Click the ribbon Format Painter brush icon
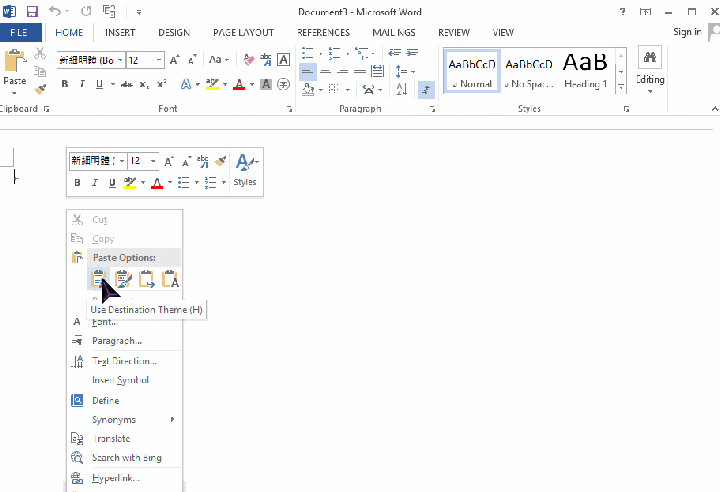This screenshot has height=492, width=720. point(40,89)
